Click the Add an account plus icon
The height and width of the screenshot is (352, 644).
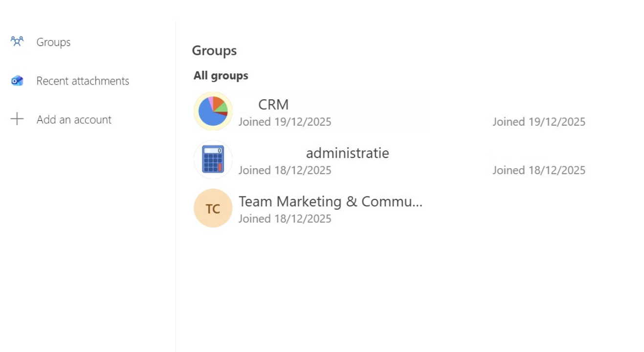[17, 119]
